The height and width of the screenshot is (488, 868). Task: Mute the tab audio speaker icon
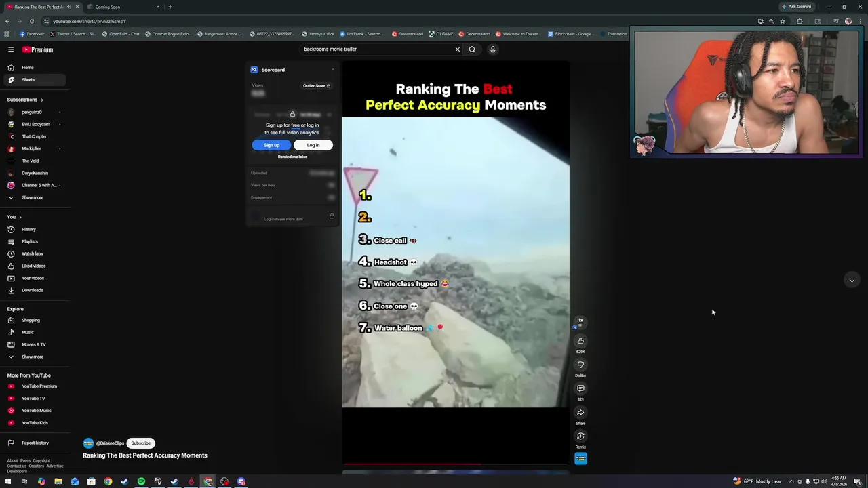pyautogui.click(x=68, y=7)
